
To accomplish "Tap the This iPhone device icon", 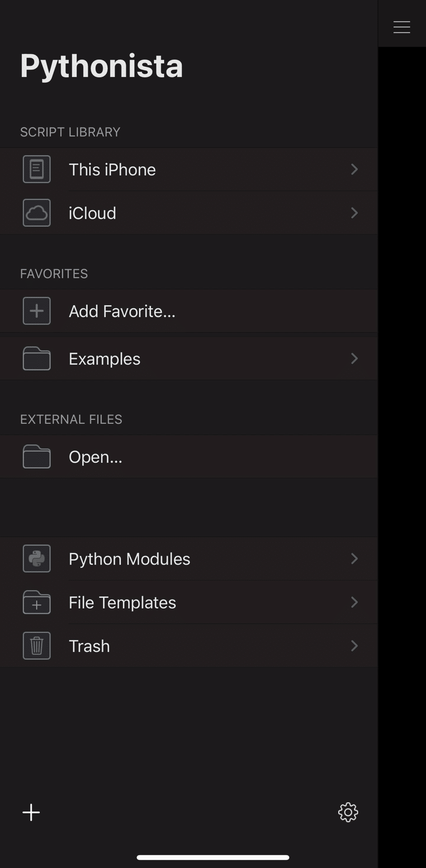I will click(x=37, y=169).
